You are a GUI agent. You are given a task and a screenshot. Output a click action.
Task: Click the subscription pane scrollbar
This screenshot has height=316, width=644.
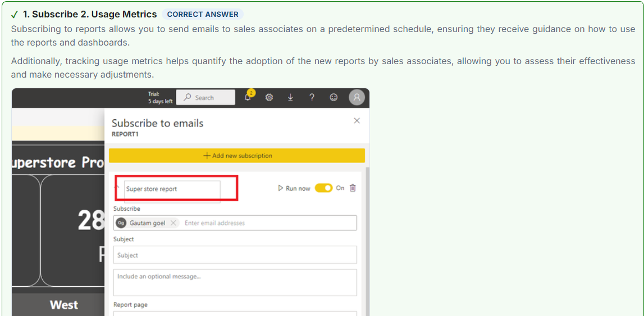pyautogui.click(x=367, y=243)
